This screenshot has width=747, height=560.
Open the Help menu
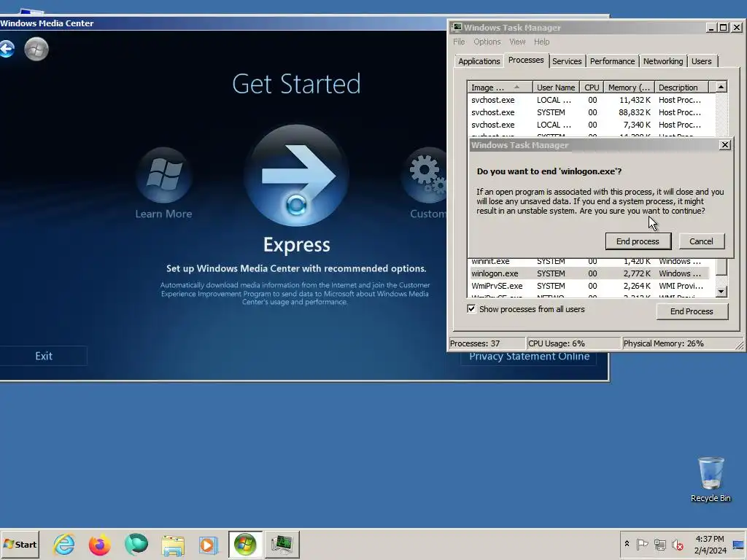tap(541, 42)
